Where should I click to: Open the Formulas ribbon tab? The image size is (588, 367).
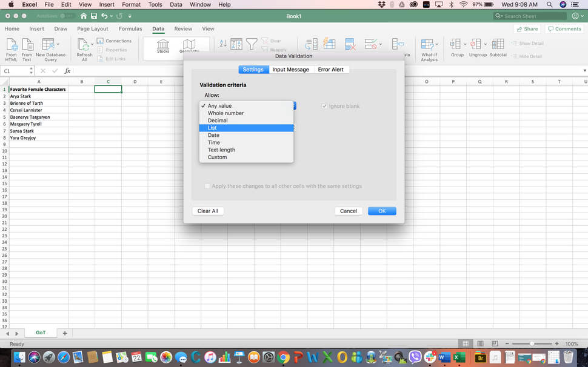click(130, 28)
